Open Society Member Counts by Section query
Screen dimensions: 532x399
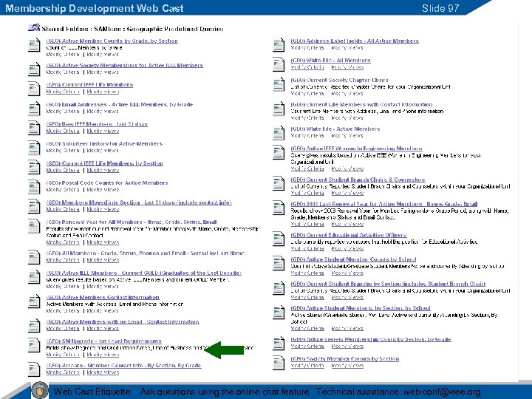[345, 358]
